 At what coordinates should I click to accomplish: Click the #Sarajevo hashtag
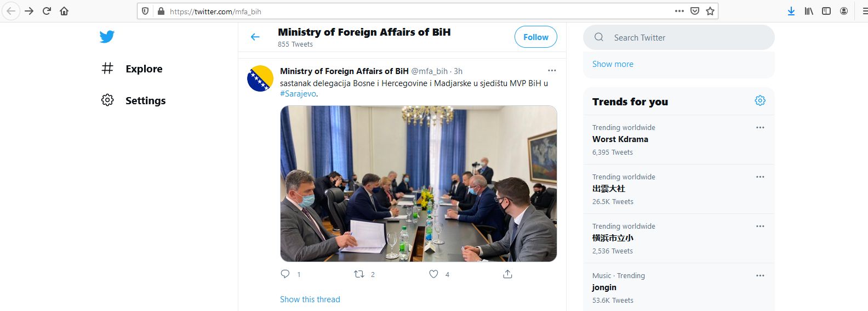click(298, 94)
